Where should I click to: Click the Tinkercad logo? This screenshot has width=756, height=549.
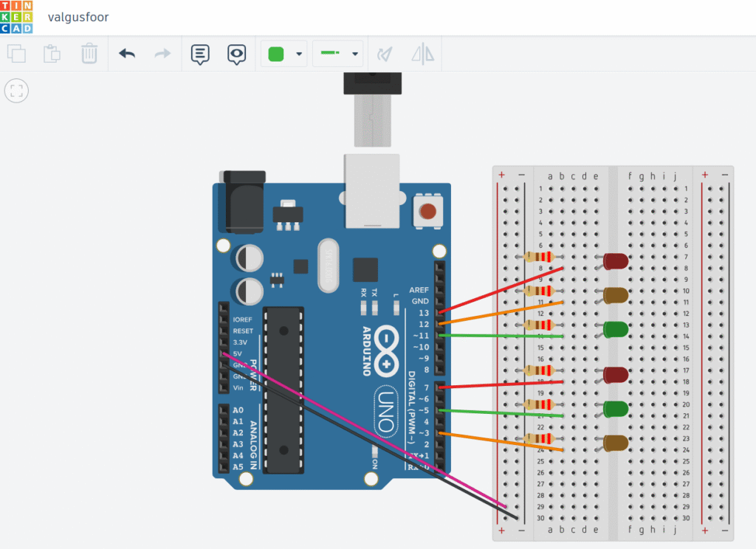tap(16, 17)
